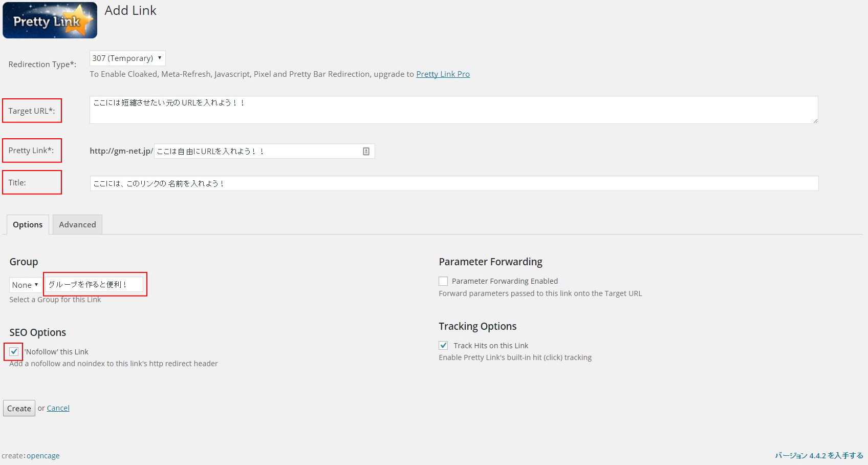Click 'Add a nofollow and noindex' description text
868x465 pixels.
pos(114,364)
